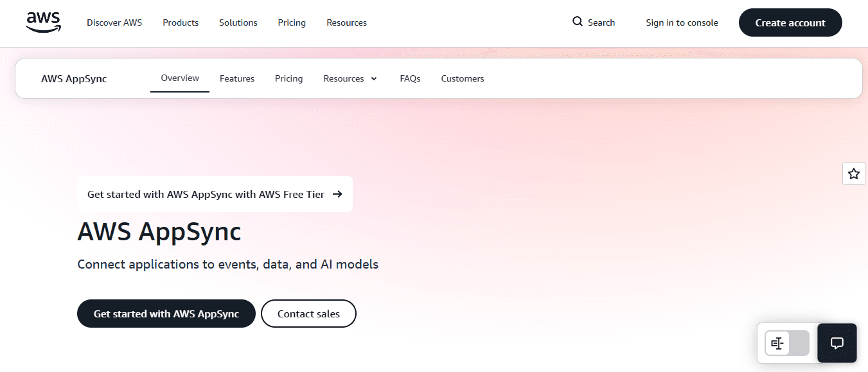Screen dimensions: 868x372
Task: Toggle the switch in the bottom-right widget
Action: (786, 343)
